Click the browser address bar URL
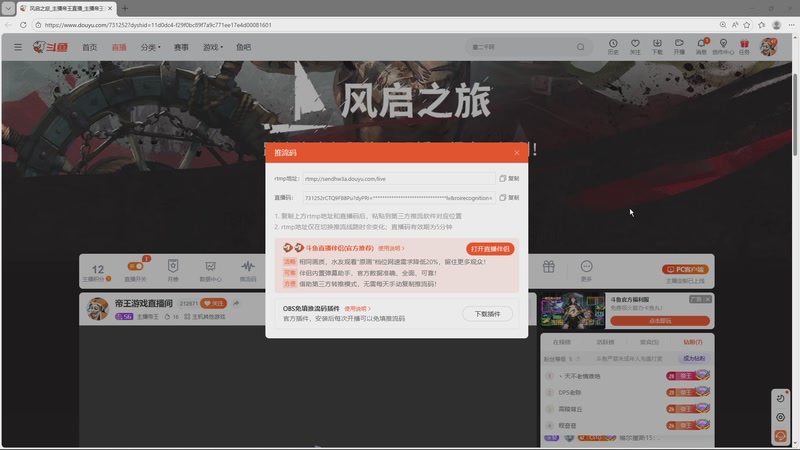The image size is (800, 450). [158, 24]
